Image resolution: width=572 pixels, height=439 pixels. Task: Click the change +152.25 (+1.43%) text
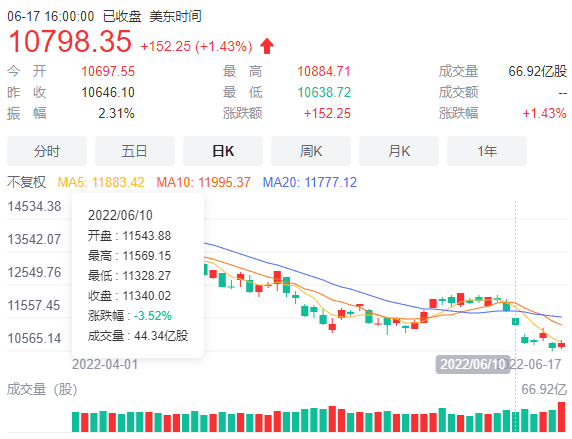(x=196, y=46)
